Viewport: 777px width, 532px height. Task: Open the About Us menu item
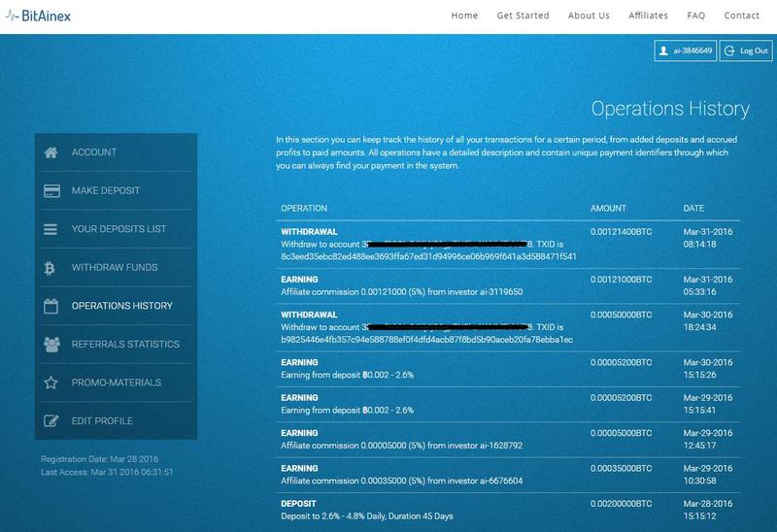tap(589, 16)
